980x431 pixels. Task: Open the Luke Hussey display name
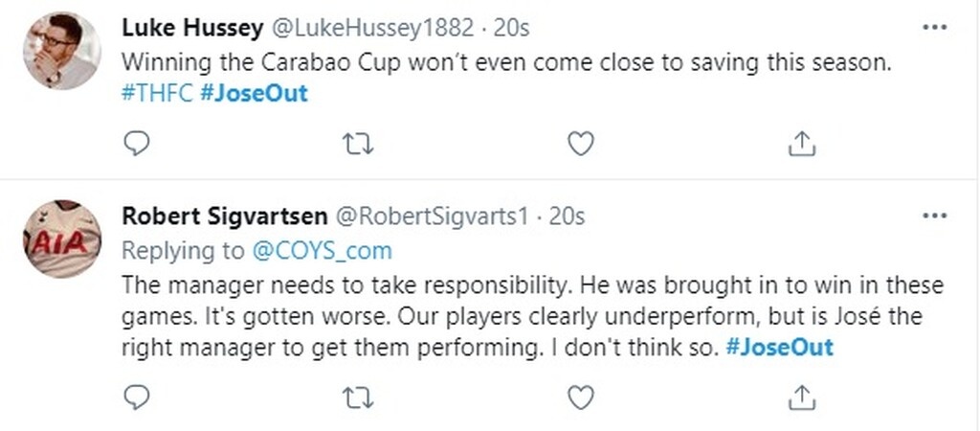[191, 29]
